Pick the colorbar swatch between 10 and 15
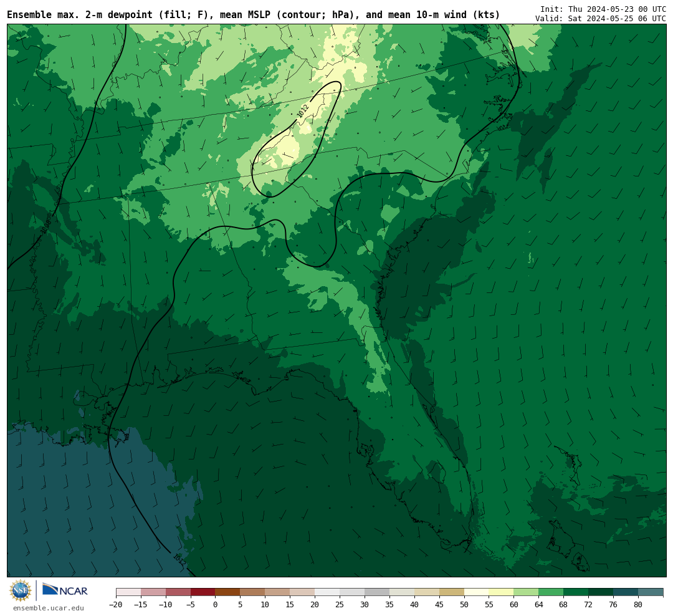The height and width of the screenshot is (616, 673). [278, 592]
